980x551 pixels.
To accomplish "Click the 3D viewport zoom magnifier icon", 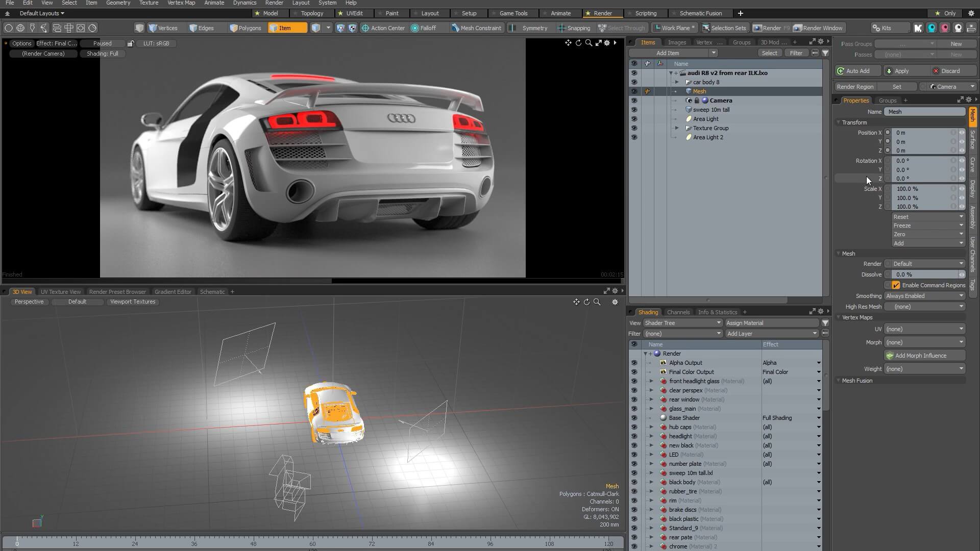I will [x=597, y=302].
